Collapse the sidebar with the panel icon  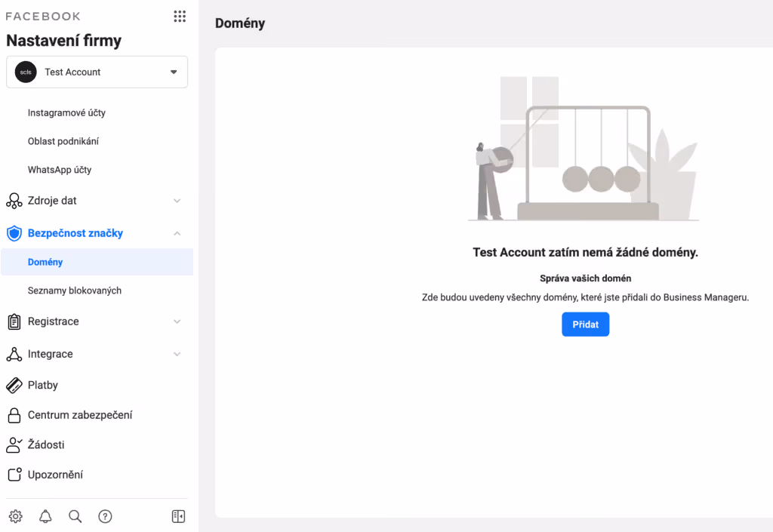177,516
